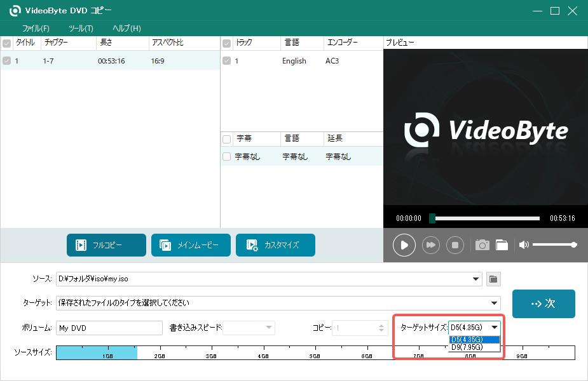Click the VideoByte logo in the title bar
The image size is (588, 381).
pos(14,10)
